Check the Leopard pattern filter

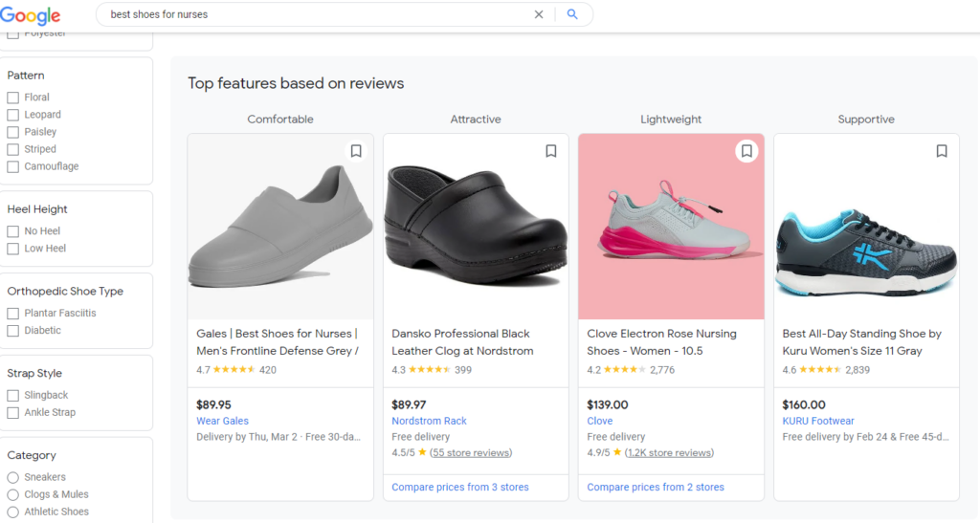click(13, 115)
